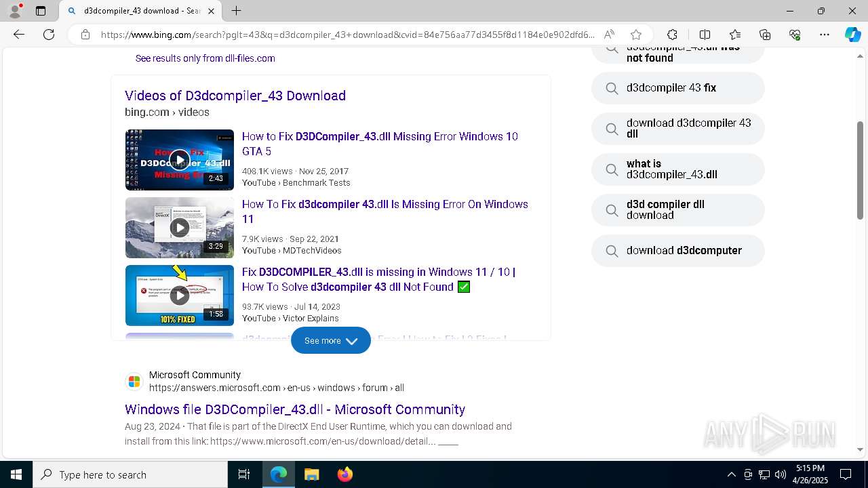Open Split screen view icon
868x488 pixels.
(x=705, y=35)
